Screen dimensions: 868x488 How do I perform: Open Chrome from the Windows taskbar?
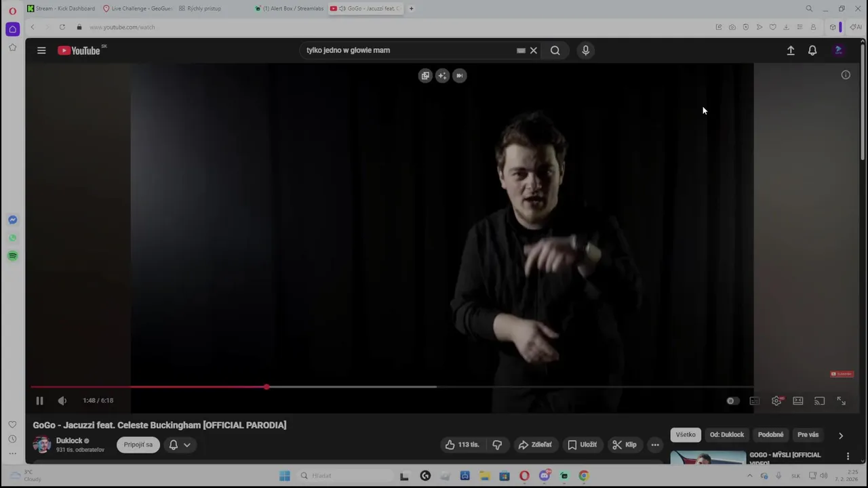(x=584, y=476)
